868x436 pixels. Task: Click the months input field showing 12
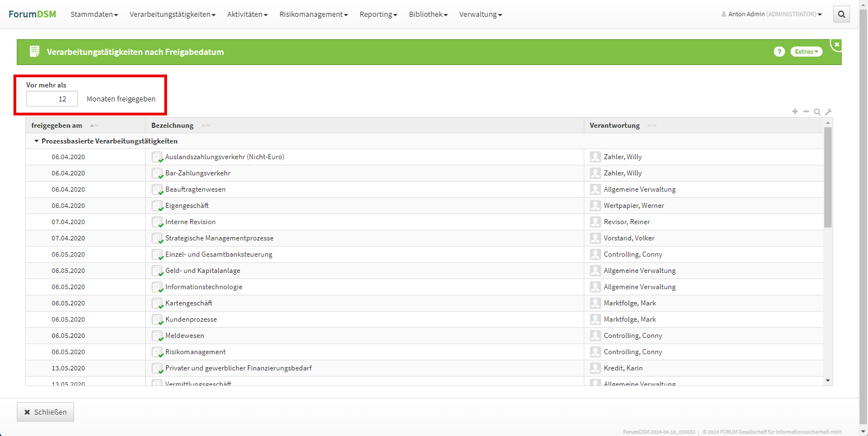(x=52, y=99)
